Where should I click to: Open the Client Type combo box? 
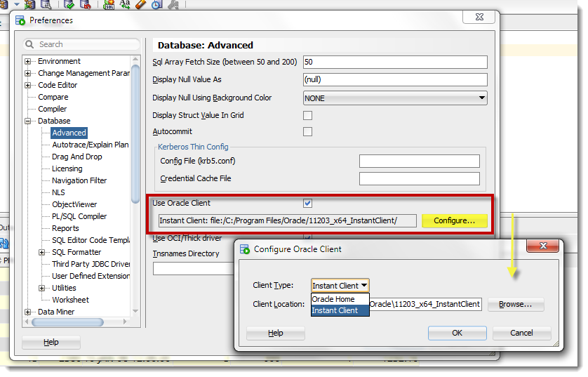[340, 286]
